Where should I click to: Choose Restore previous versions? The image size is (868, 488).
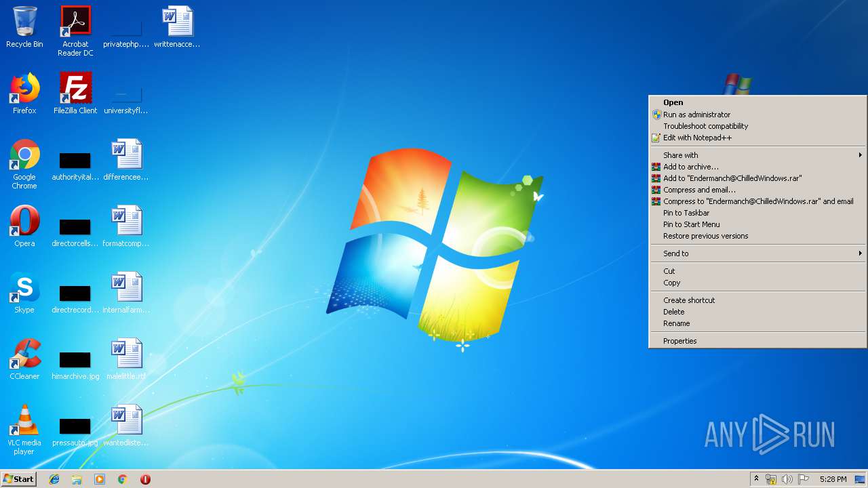[x=757, y=236]
